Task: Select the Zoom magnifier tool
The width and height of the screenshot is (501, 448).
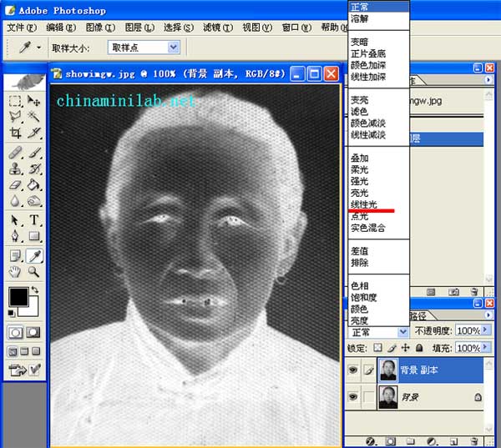Action: (34, 271)
